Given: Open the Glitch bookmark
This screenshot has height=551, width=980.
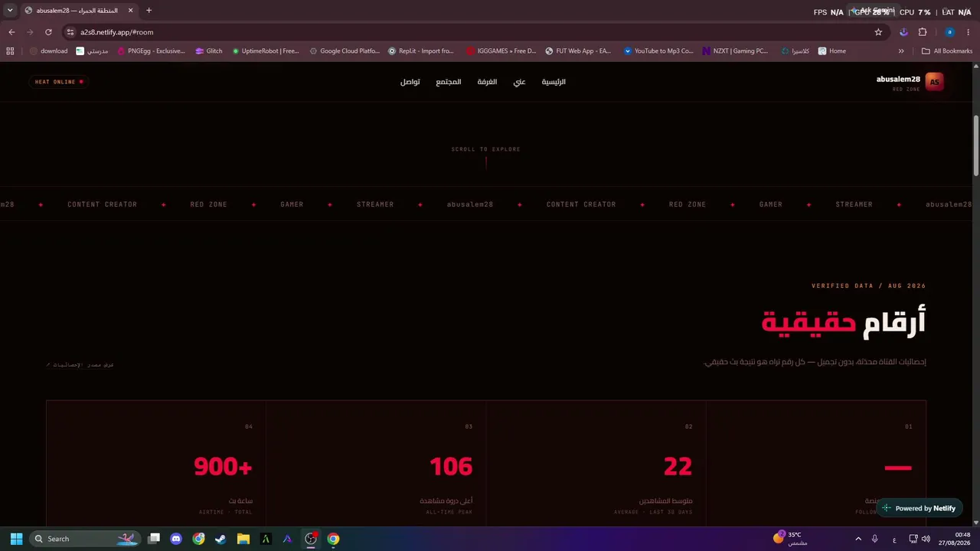Looking at the screenshot, I should (208, 51).
